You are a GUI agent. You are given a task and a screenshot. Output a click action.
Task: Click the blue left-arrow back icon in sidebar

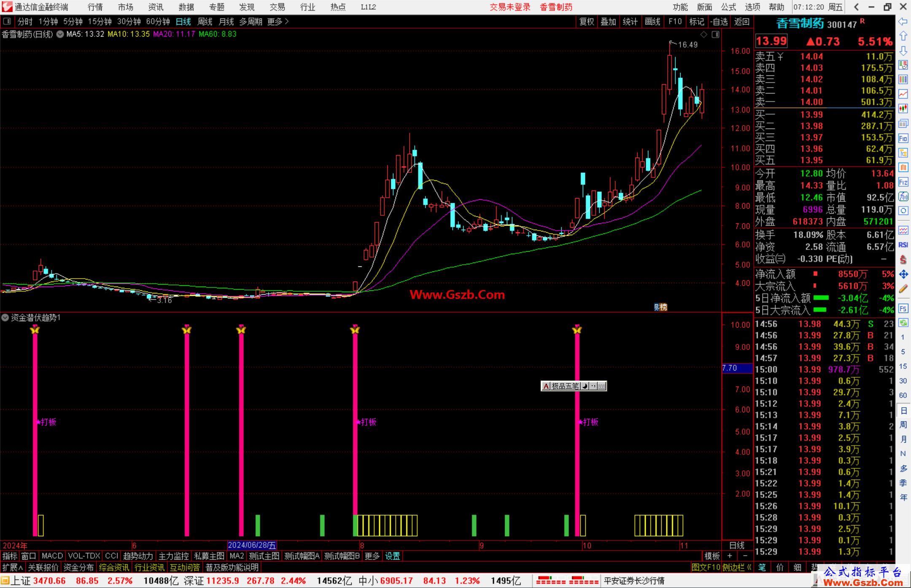pyautogui.click(x=903, y=21)
